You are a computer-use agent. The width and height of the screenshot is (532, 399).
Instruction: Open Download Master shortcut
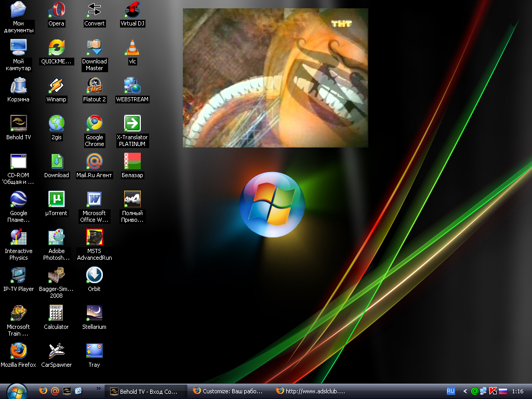tap(95, 47)
